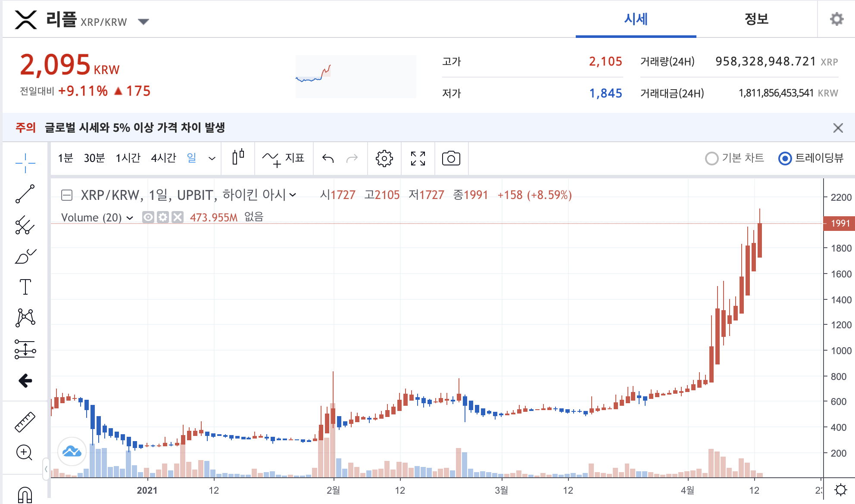Click the 4월 label on time axis

[688, 490]
